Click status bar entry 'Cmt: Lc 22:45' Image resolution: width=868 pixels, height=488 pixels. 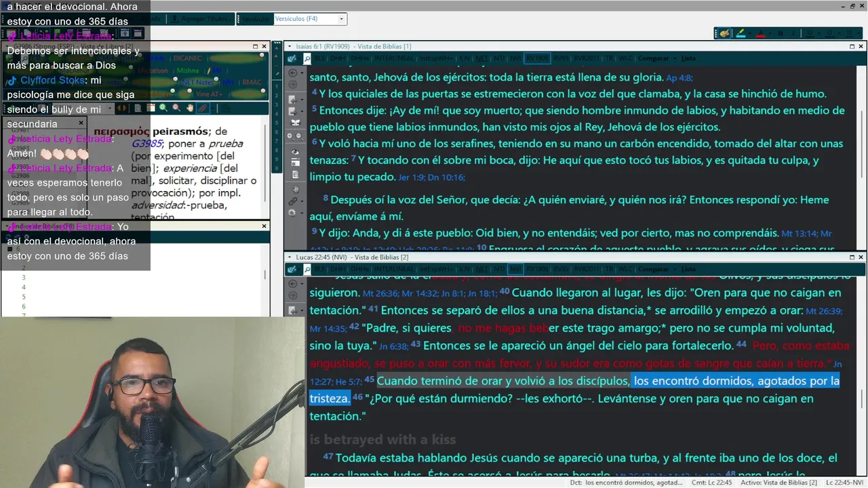[711, 483]
